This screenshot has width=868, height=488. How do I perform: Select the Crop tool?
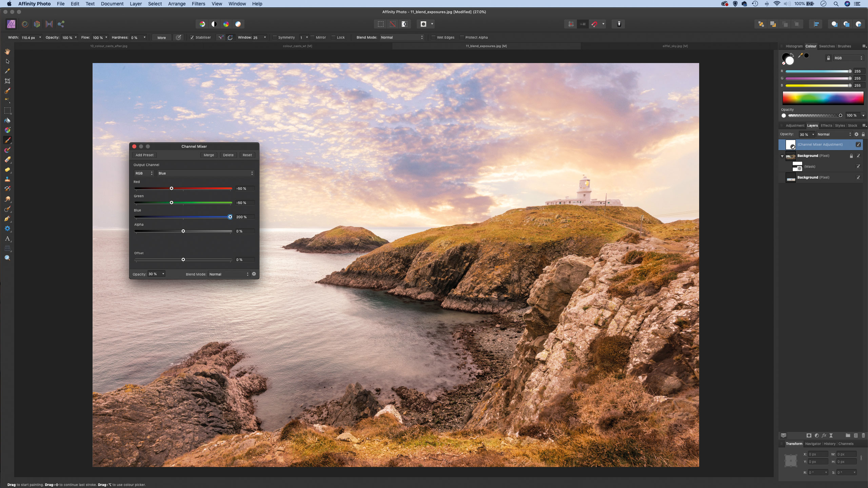[7, 81]
